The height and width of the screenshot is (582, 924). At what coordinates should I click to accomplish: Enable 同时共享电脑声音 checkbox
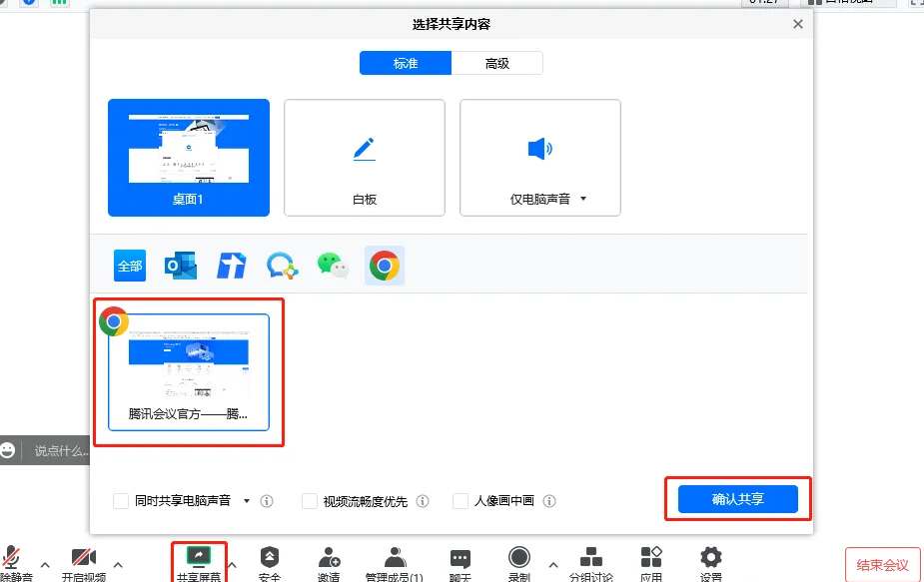point(121,501)
